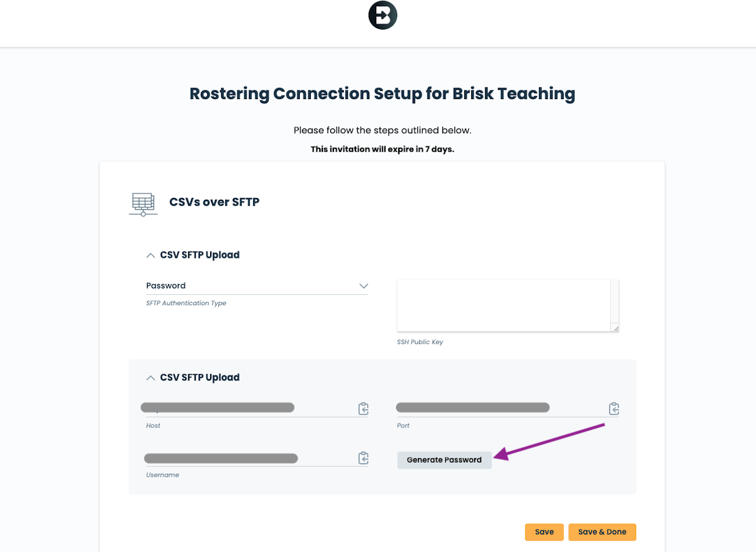756x552 pixels.
Task: Click the Generate Password button
Action: (x=444, y=460)
